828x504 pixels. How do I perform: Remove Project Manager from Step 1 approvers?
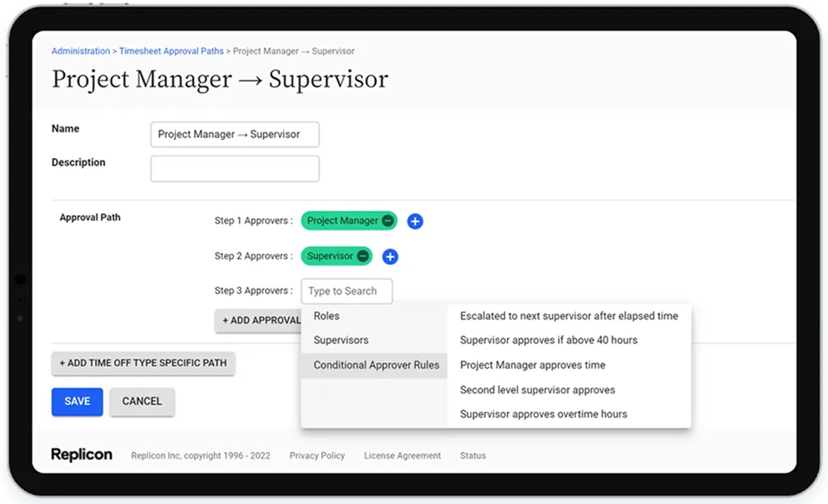(x=388, y=221)
